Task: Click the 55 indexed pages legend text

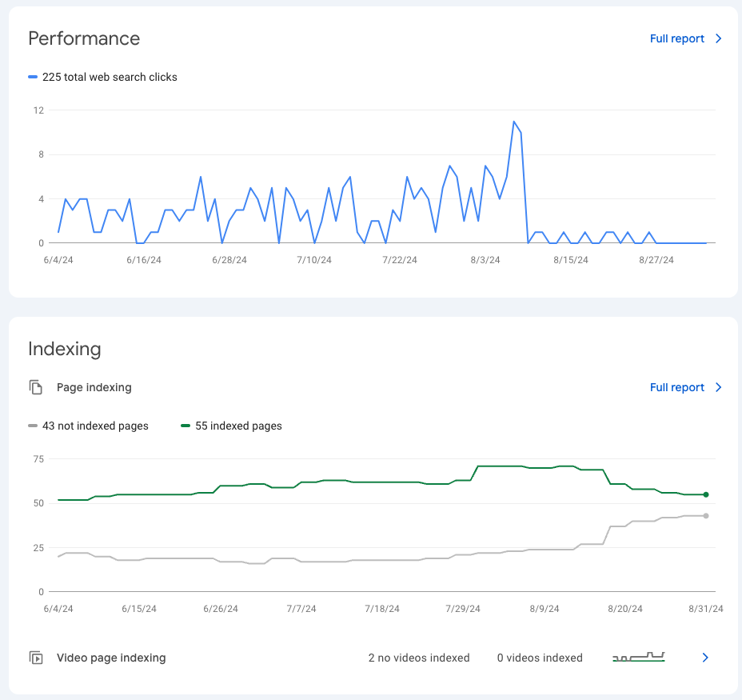Action: pos(238,426)
